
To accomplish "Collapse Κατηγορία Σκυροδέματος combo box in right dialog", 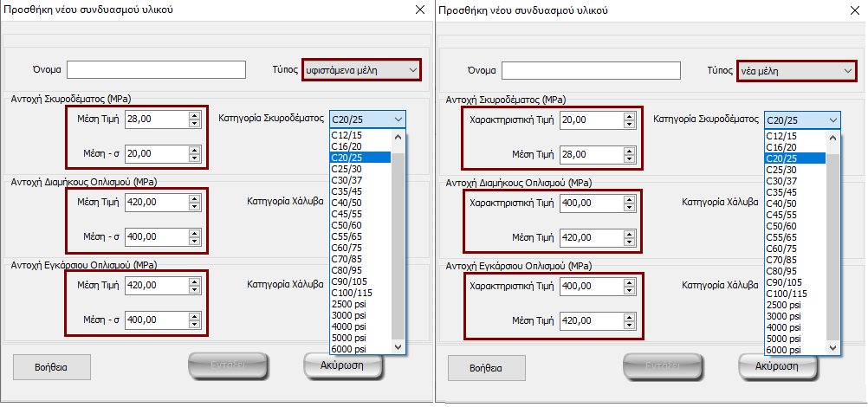I will [832, 120].
